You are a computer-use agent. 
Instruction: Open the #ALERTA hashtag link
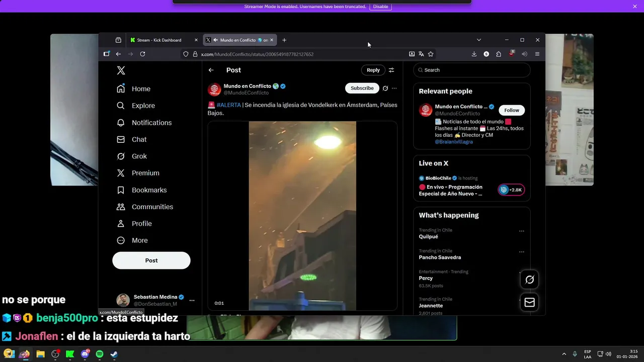(229, 105)
